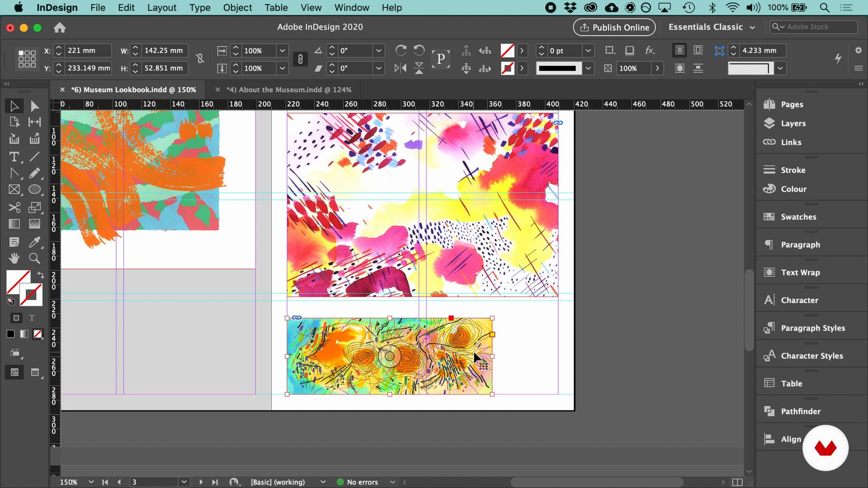Switch to About the Museum.indd tab
The height and width of the screenshot is (488, 868).
[289, 90]
